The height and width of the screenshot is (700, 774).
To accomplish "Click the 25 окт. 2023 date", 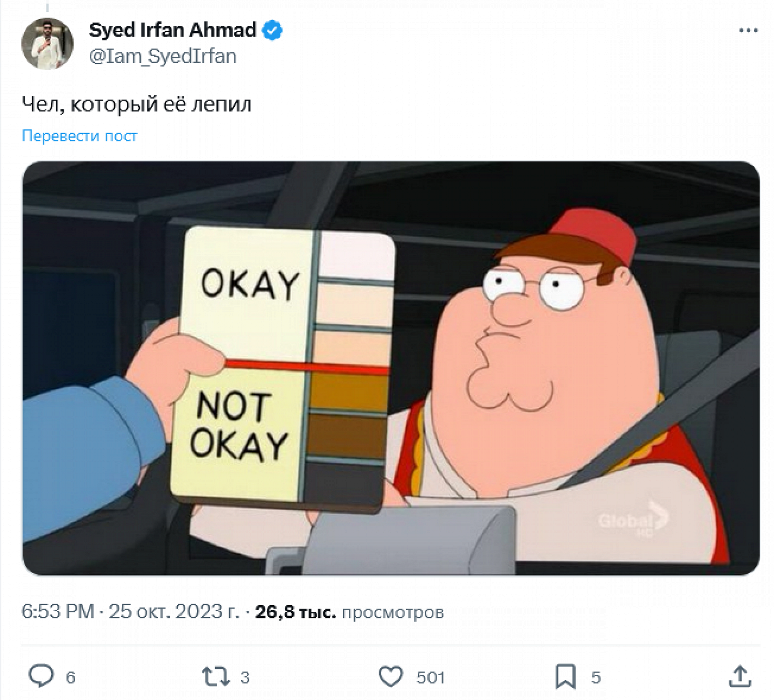I will [x=174, y=612].
